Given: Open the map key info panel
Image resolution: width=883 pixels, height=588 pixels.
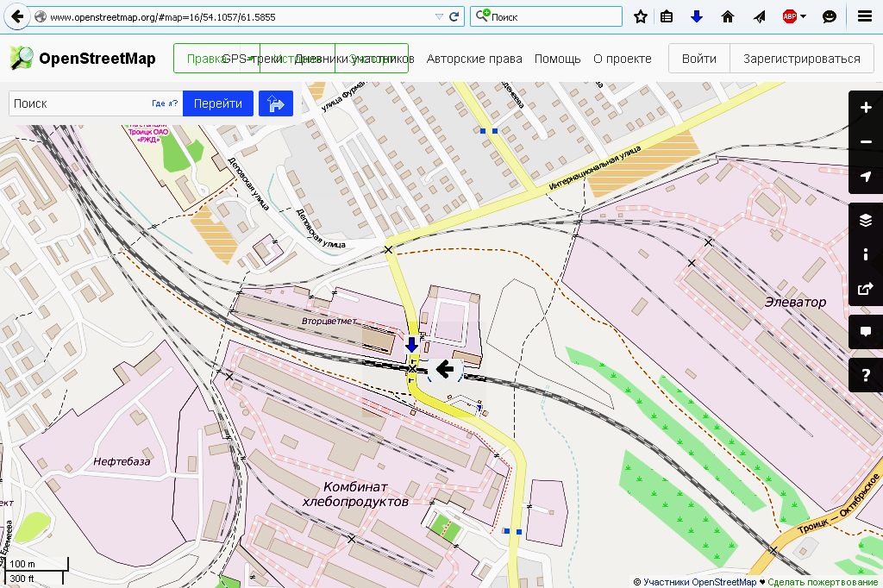Looking at the screenshot, I should click(x=866, y=254).
